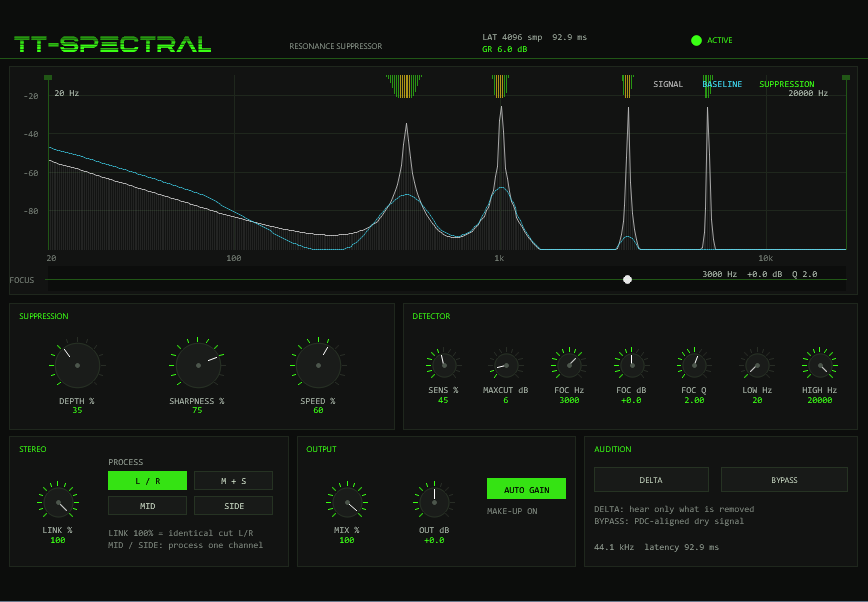Screen dimensions: 868x602
Task: Click the SENS value 45
Action: [443, 400]
